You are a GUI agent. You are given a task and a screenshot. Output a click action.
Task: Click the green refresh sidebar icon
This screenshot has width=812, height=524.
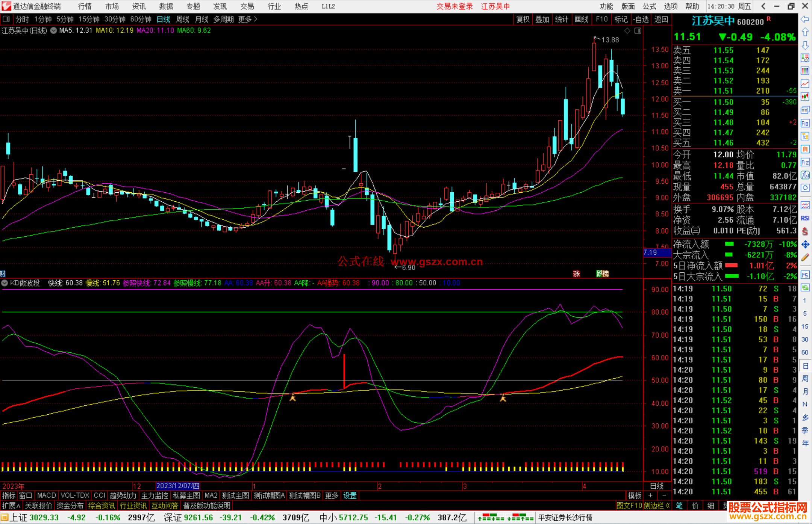click(805, 288)
